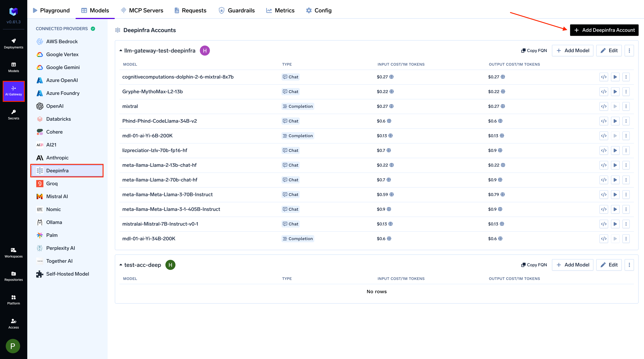644x359 pixels.
Task: Go to the Metrics tab
Action: click(x=280, y=10)
